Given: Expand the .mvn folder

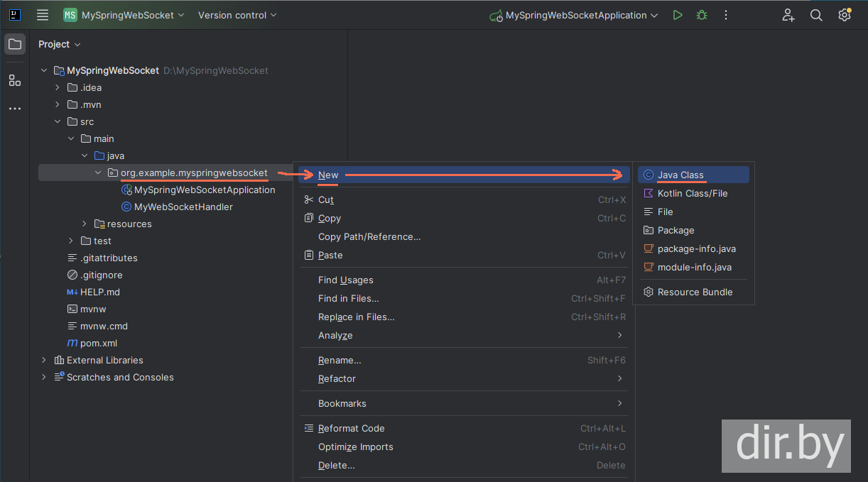Looking at the screenshot, I should [x=58, y=104].
